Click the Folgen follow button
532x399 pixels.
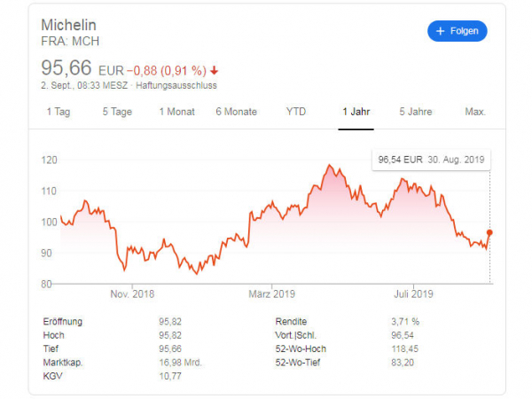[457, 31]
